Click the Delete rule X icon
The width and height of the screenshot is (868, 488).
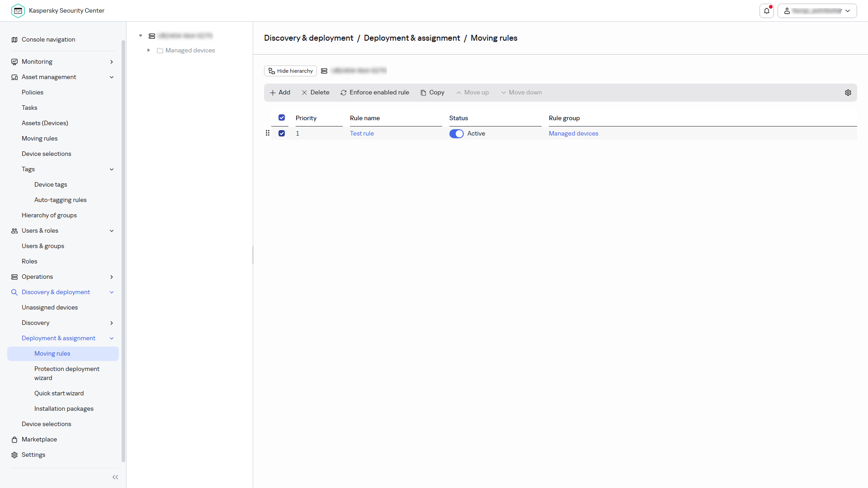(304, 93)
